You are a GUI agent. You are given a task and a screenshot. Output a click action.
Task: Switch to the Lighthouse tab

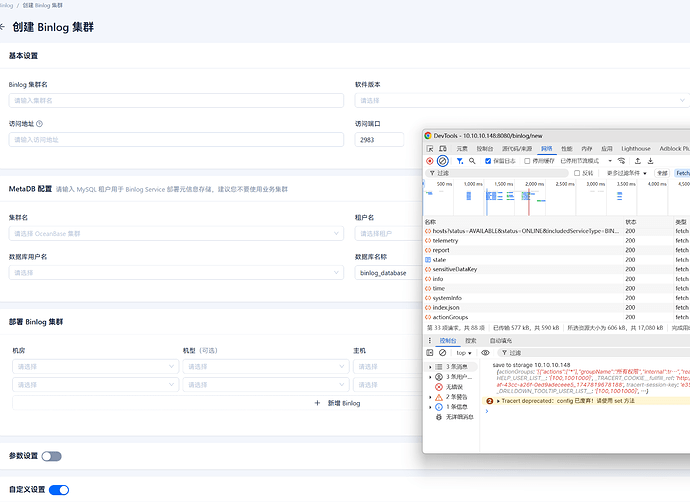636,149
